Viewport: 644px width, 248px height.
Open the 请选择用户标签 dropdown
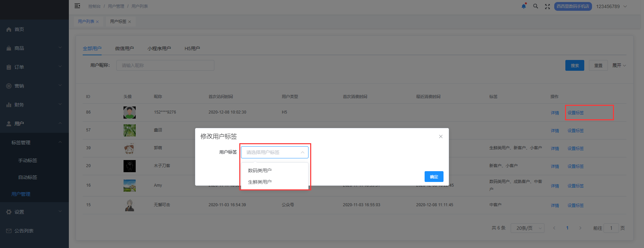pos(274,152)
